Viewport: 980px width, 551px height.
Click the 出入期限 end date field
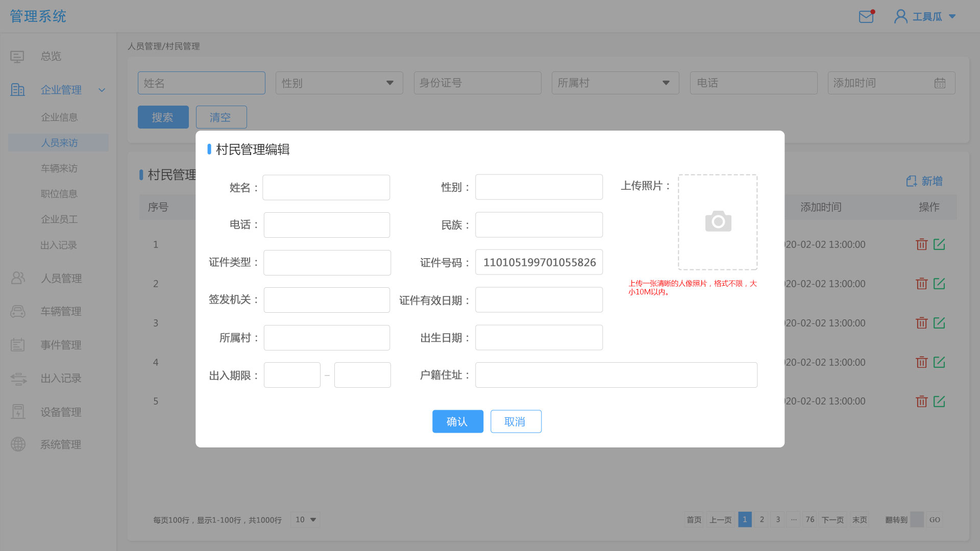click(362, 375)
